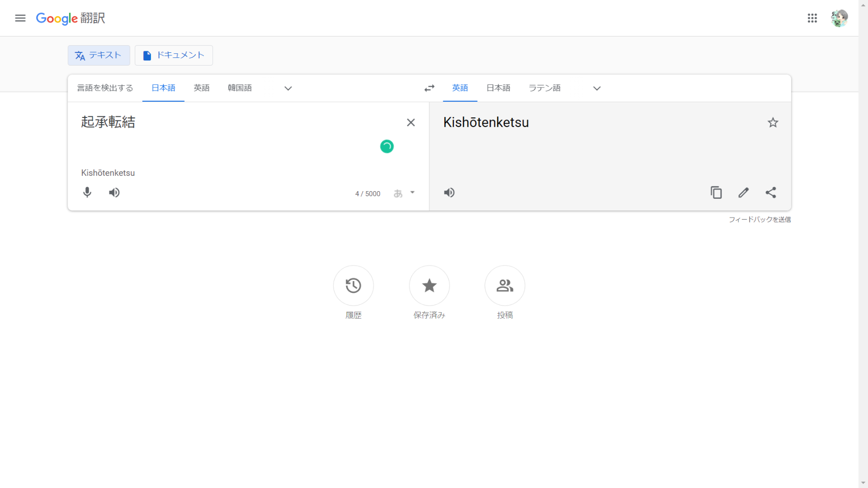Image resolution: width=868 pixels, height=488 pixels.
Task: Open the main hamburger menu
Action: tap(20, 18)
